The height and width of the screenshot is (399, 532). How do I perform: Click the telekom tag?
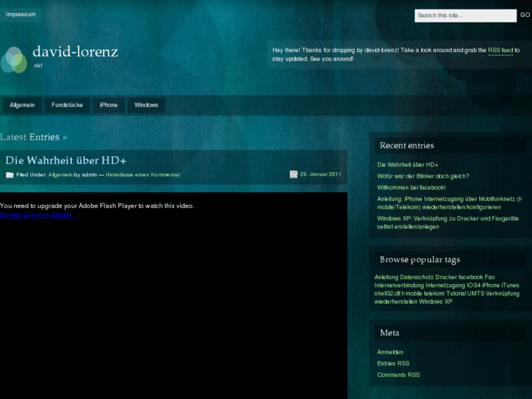(x=434, y=294)
